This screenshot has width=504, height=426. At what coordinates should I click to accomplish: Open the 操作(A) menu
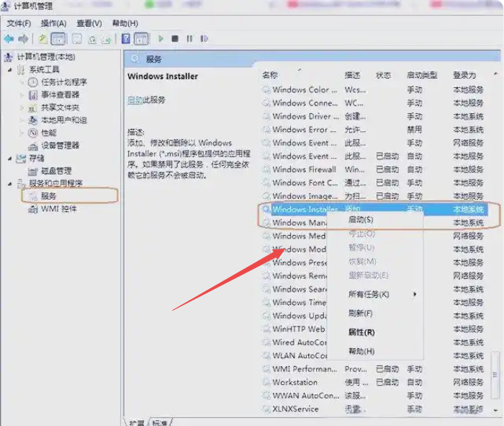54,24
